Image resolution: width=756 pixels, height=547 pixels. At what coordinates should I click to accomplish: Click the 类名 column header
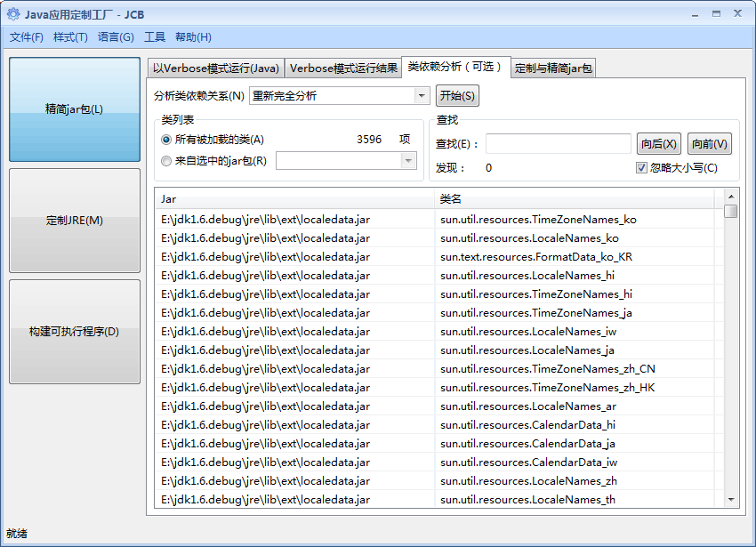(575, 198)
